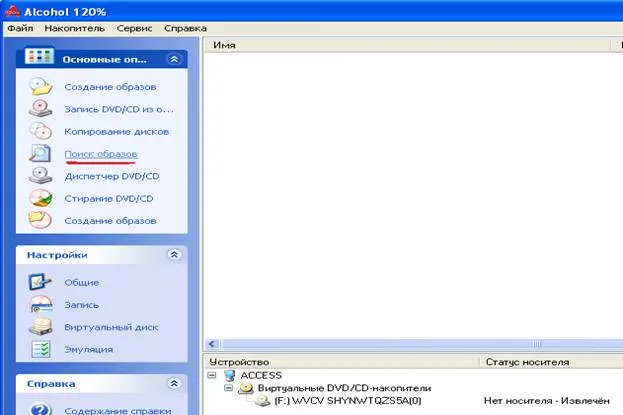Click the virtual DVD/CD drives group icon
Image resolution: width=623 pixels, height=415 pixels.
point(246,388)
